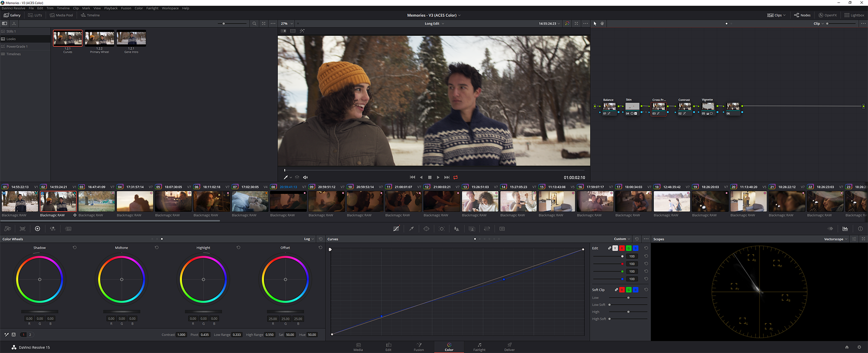Image resolution: width=868 pixels, height=353 pixels.
Task: Toggle the curve Edit channel gang link
Action: pyautogui.click(x=609, y=248)
